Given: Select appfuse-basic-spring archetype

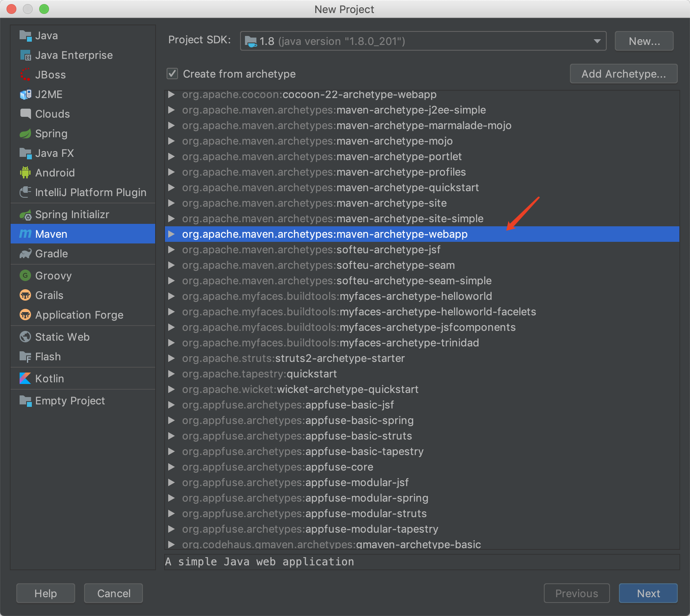Looking at the screenshot, I should tap(422, 420).
